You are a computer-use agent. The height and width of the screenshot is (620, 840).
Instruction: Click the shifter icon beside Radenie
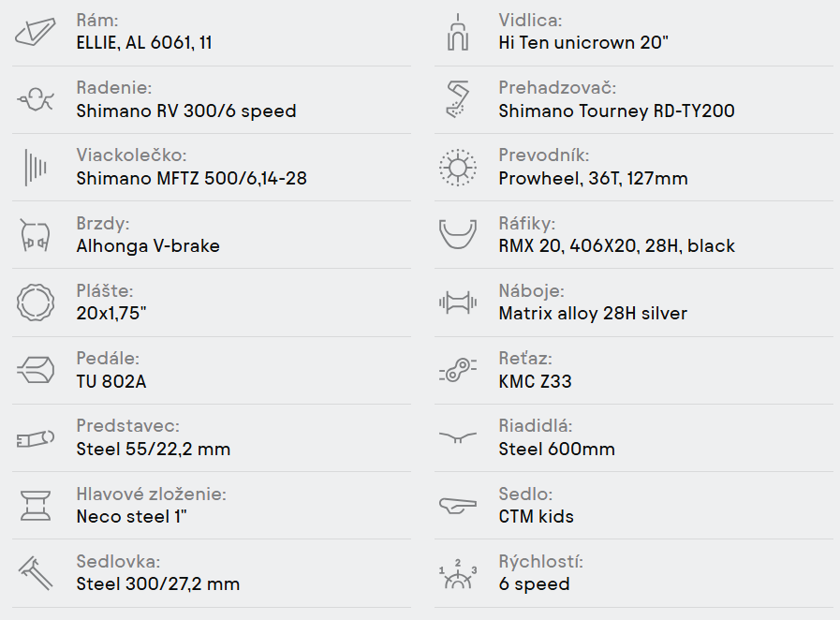point(36,99)
